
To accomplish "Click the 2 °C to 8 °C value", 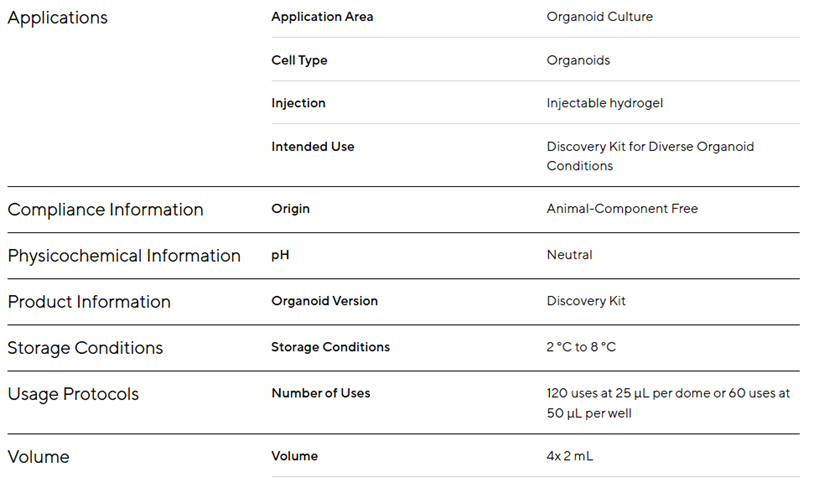I will click(581, 347).
